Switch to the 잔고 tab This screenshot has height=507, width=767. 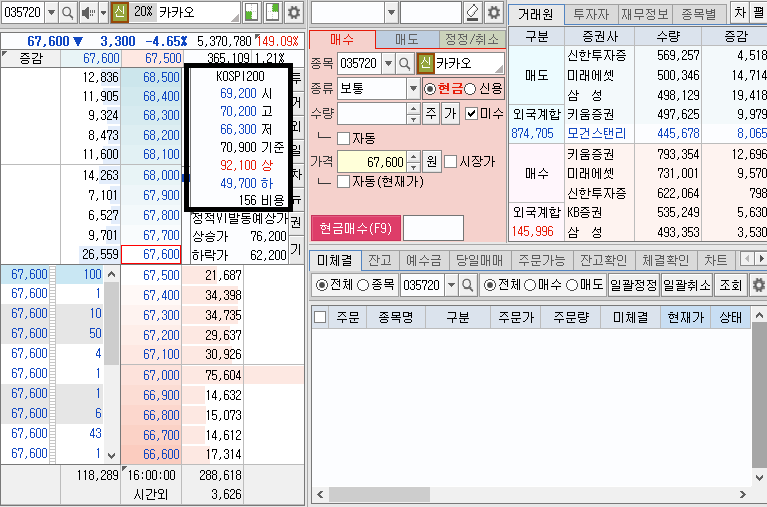tap(380, 260)
